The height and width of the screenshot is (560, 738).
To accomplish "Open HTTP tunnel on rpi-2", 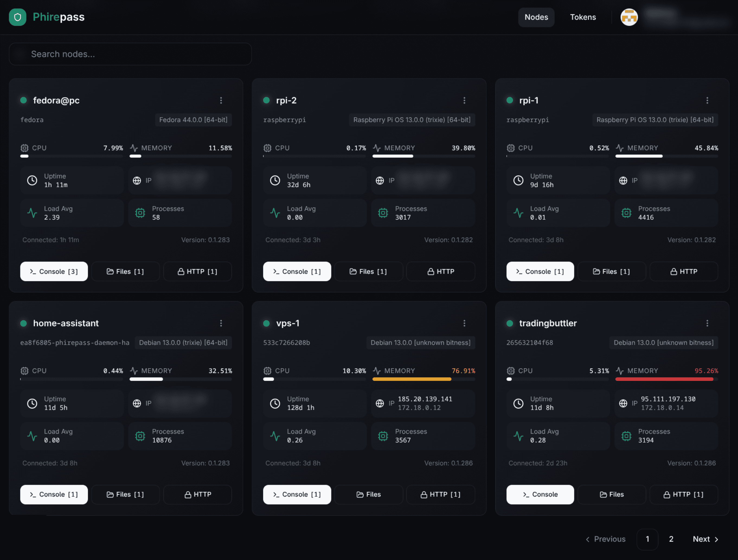I will point(441,271).
